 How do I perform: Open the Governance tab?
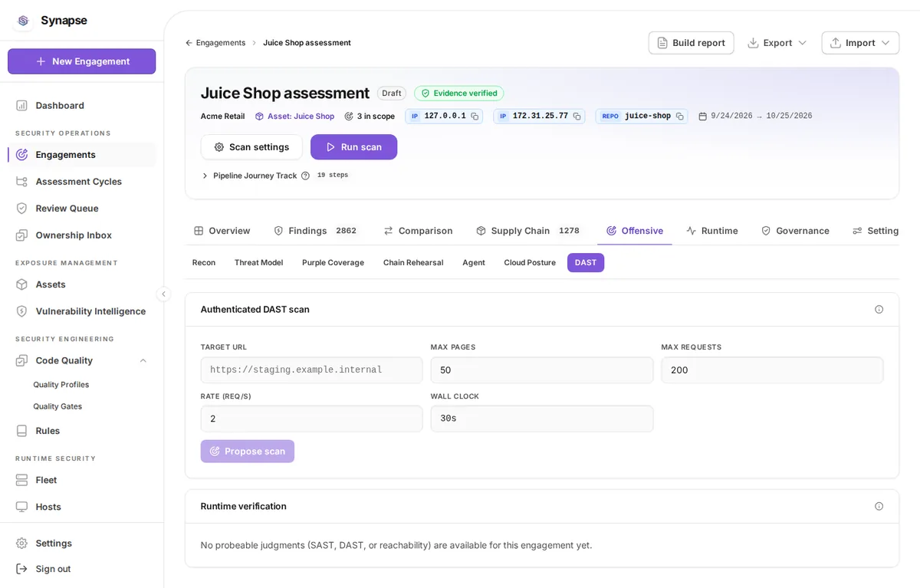click(795, 231)
